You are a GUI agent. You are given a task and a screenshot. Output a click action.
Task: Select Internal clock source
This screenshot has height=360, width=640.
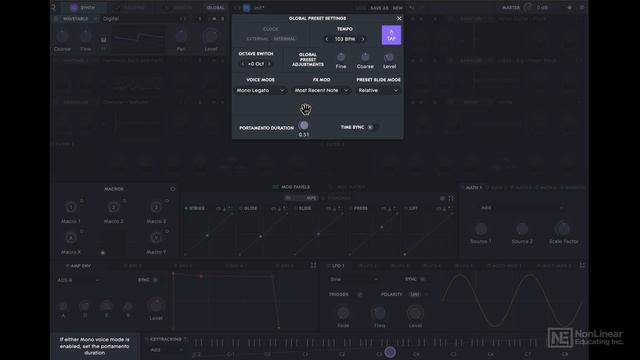tap(284, 39)
